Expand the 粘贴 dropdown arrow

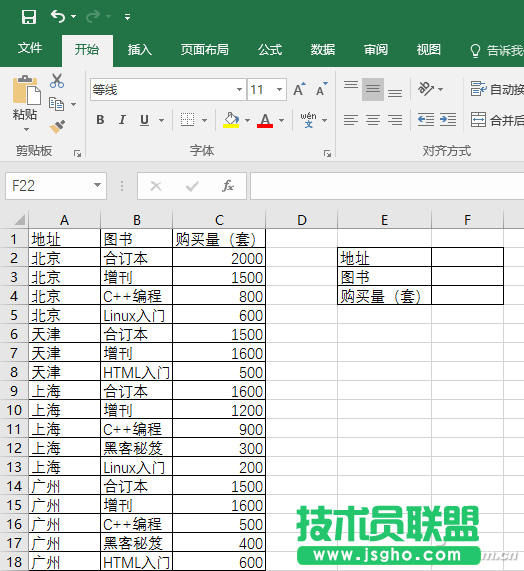coord(26,129)
